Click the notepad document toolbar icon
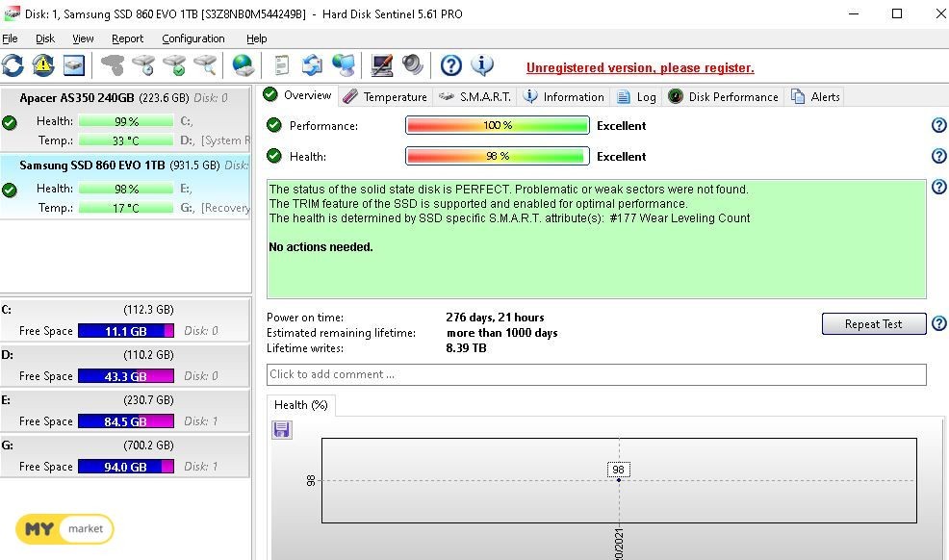This screenshot has height=560, width=949. coord(281,65)
